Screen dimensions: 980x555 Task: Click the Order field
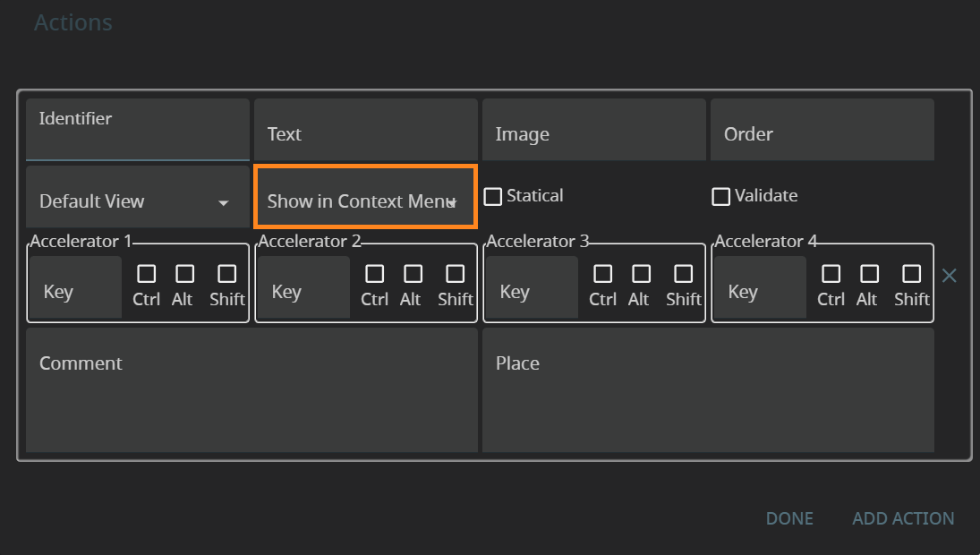pos(822,134)
